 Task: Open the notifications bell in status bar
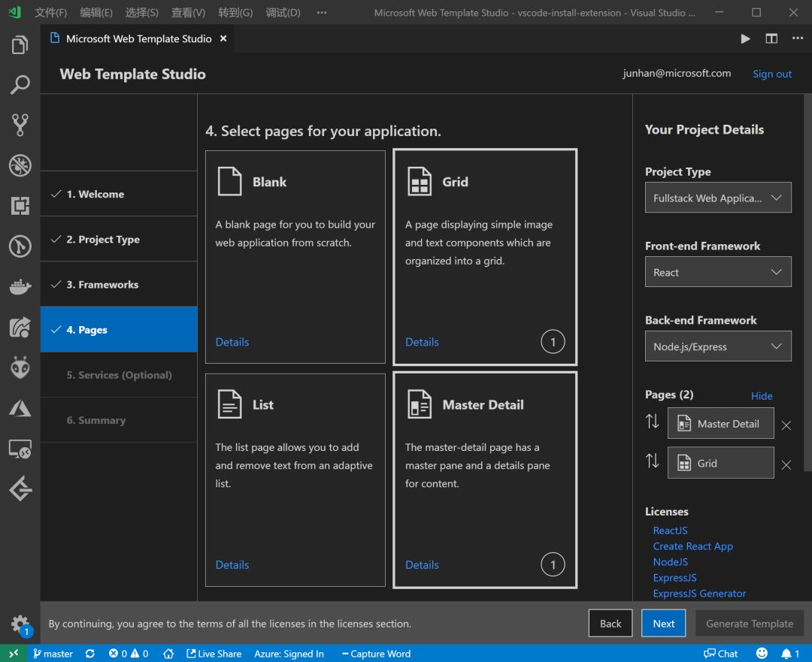pyautogui.click(x=790, y=654)
